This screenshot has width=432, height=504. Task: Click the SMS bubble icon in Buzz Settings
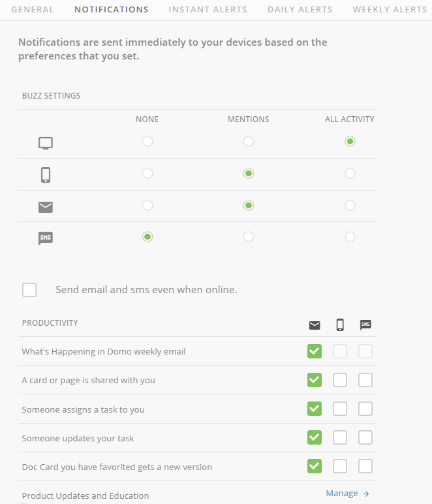click(45, 238)
